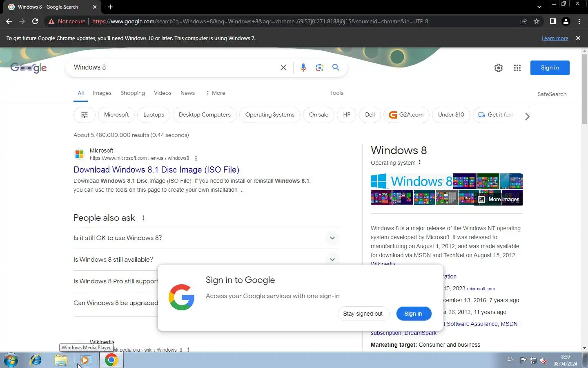Select the Microsoft filter chip
The width and height of the screenshot is (588, 368).
click(116, 115)
